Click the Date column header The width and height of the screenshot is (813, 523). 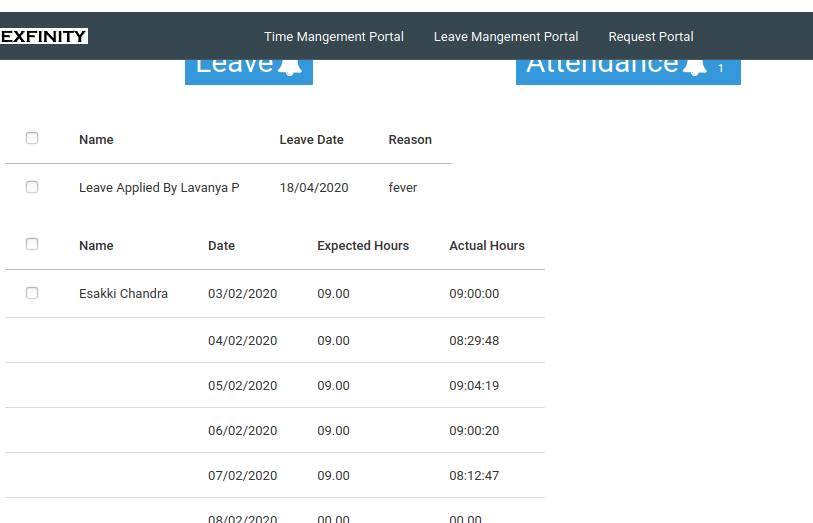coord(221,246)
